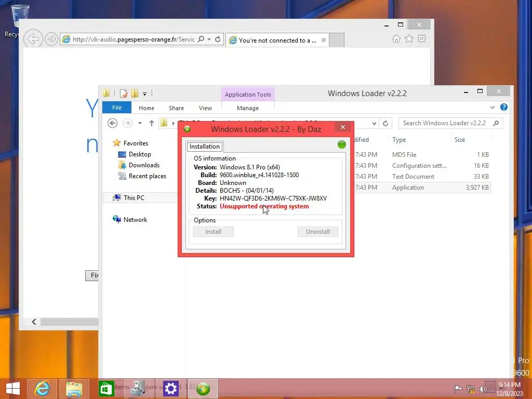Viewport: 532px width, 399px height.
Task: Select the MD5 File row
Action: pyautogui.click(x=422, y=154)
